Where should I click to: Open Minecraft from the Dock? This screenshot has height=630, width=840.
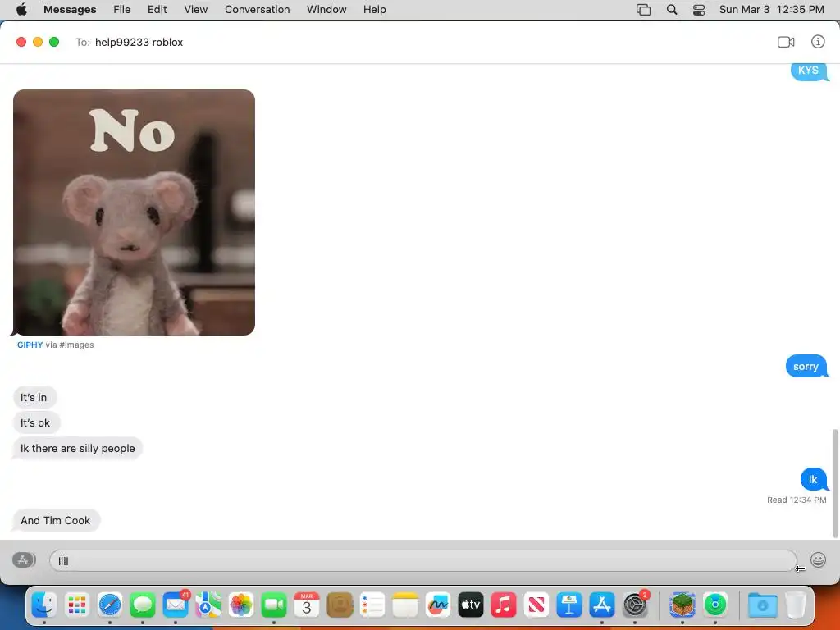click(682, 605)
